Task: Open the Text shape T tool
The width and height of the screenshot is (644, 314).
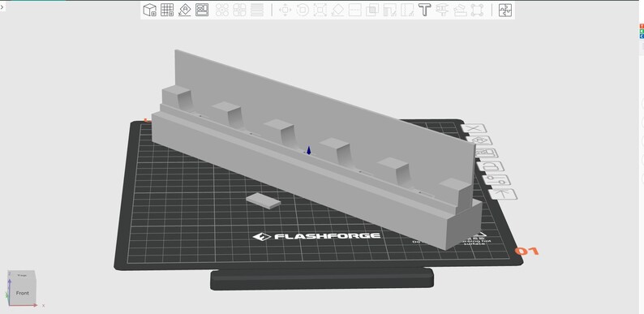Action: [424, 10]
